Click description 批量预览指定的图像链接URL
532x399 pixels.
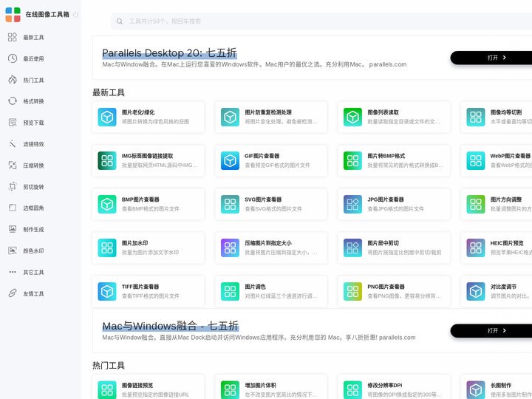pos(155,395)
